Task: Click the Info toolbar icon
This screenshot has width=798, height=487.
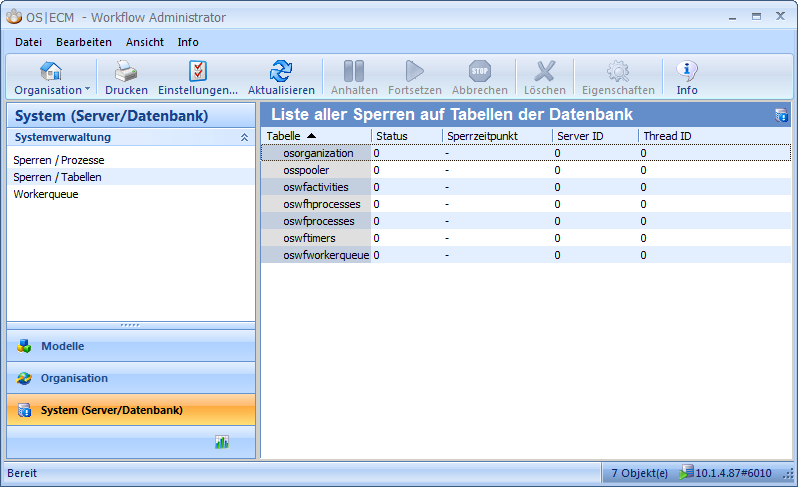Action: [x=687, y=71]
